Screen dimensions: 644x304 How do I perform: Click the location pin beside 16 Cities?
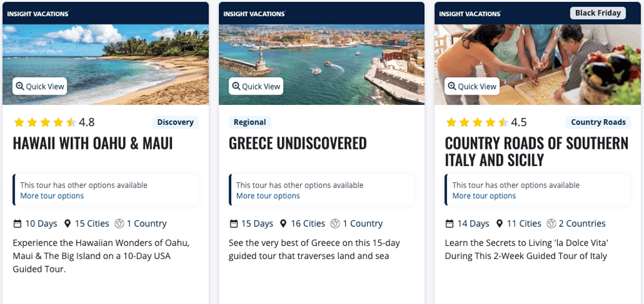tap(283, 223)
